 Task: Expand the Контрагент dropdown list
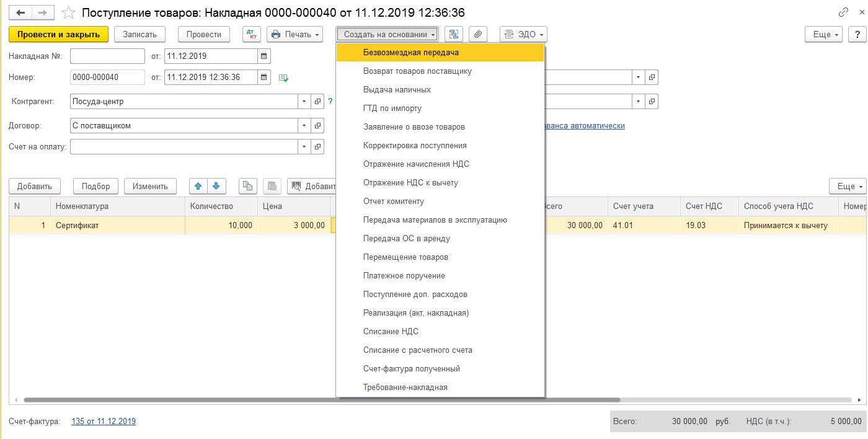tap(304, 102)
